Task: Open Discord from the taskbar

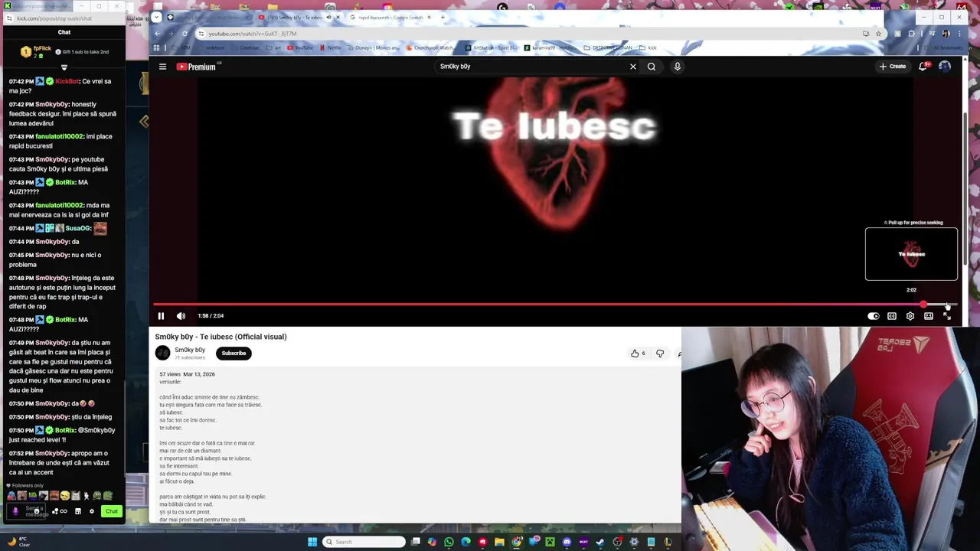Action: click(567, 542)
